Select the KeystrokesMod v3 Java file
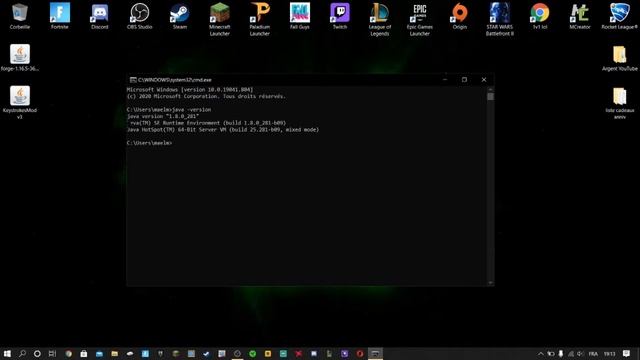640x360 pixels. click(x=20, y=102)
